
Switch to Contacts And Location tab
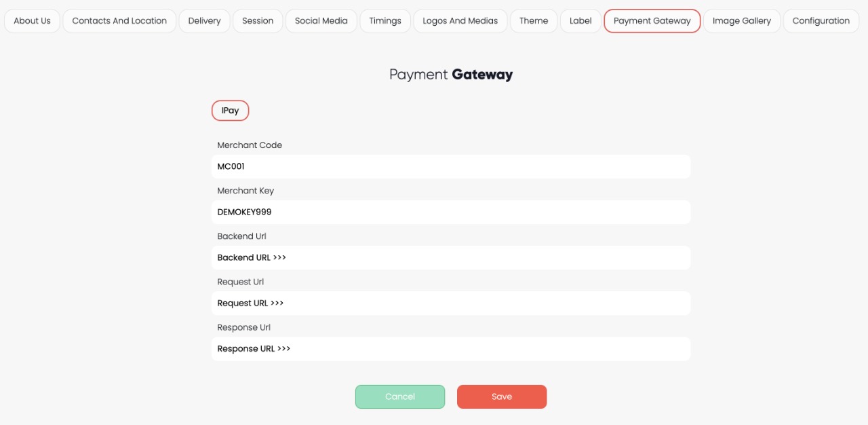(x=119, y=21)
